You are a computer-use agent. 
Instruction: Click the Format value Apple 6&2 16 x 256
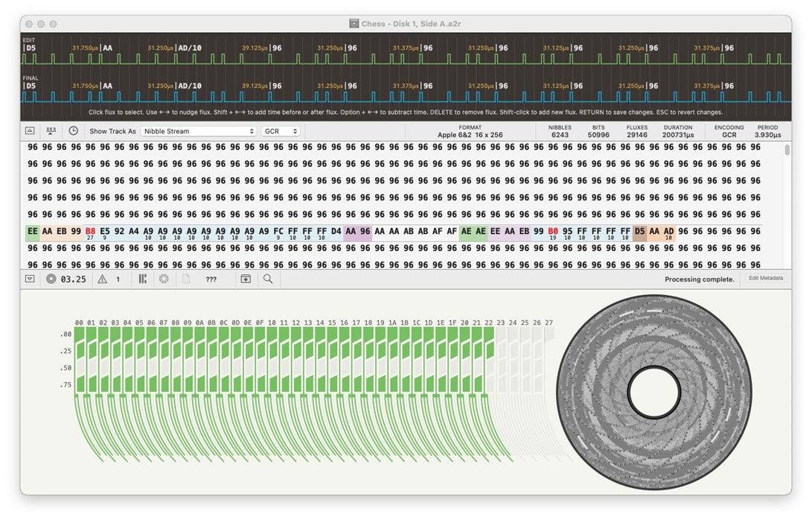tap(470, 135)
